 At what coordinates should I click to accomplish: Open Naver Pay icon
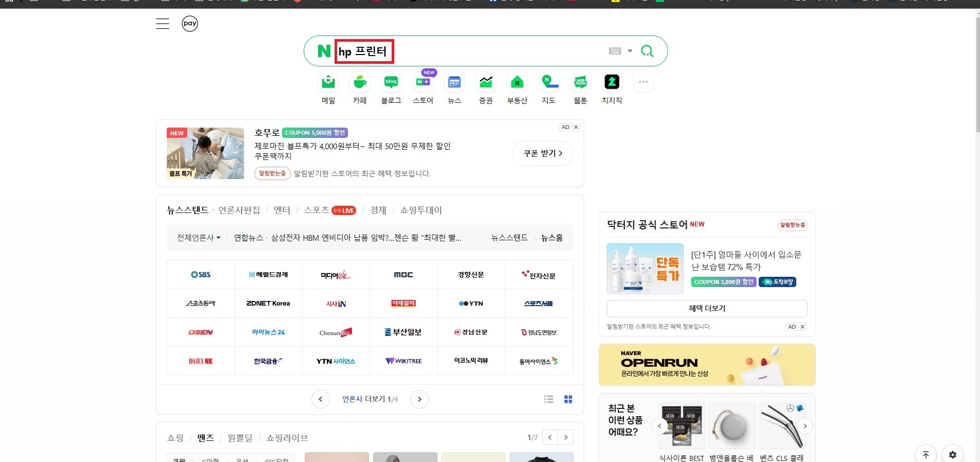(190, 24)
